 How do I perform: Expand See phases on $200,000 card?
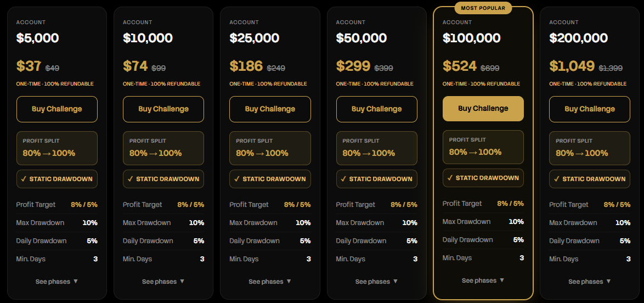tap(589, 282)
